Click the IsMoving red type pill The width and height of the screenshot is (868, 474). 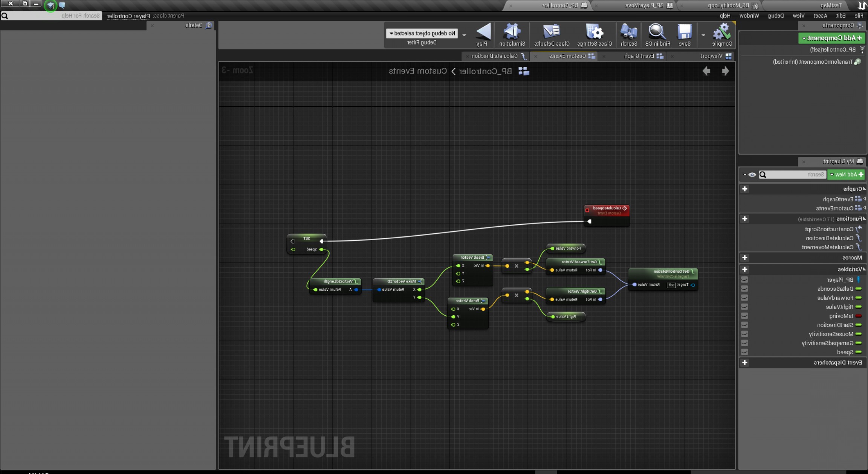click(859, 316)
